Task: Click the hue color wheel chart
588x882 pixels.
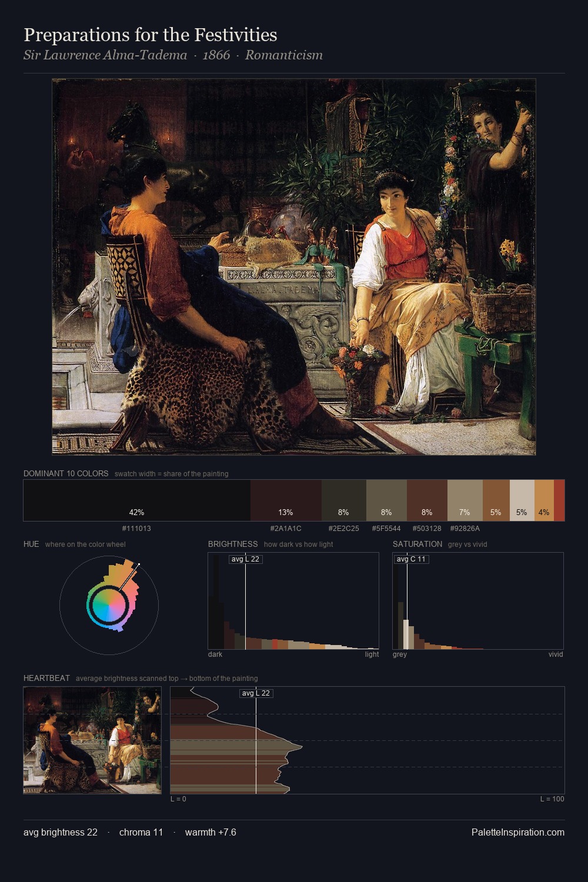Action: pyautogui.click(x=109, y=605)
